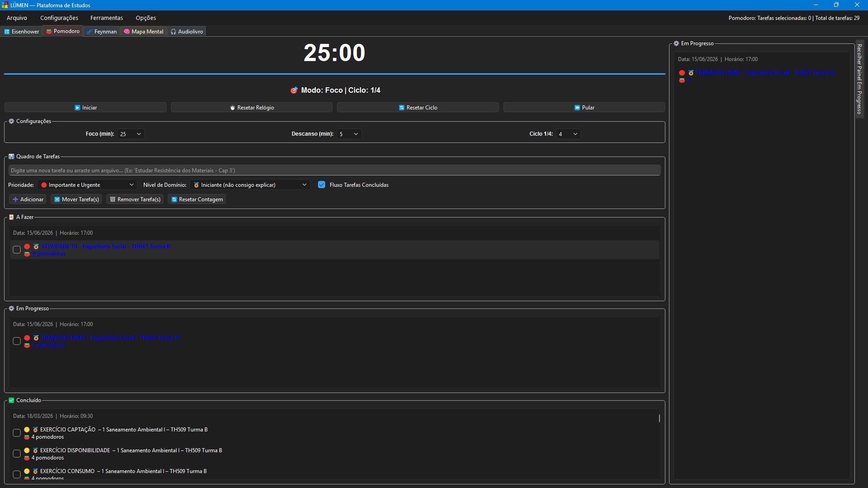This screenshot has height=488, width=868.
Task: Click the LÚMEN app icon in title bar
Action: pos(5,5)
